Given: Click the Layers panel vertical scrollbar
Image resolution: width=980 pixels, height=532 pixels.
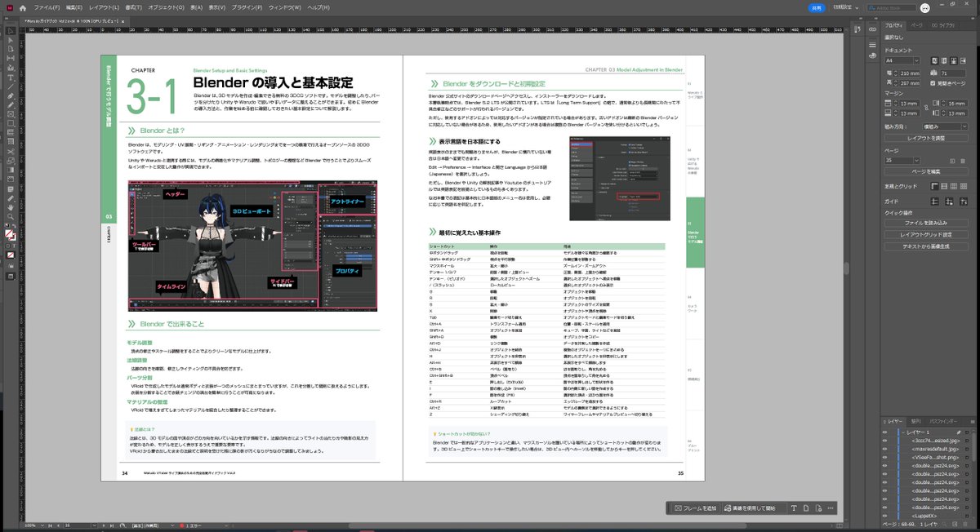Looking at the screenshot, I should point(974,446).
